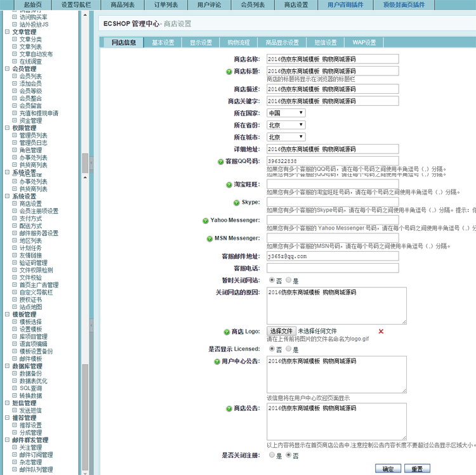Click help icon beside MSN Messenger
The image size is (476, 475).
[209, 238]
